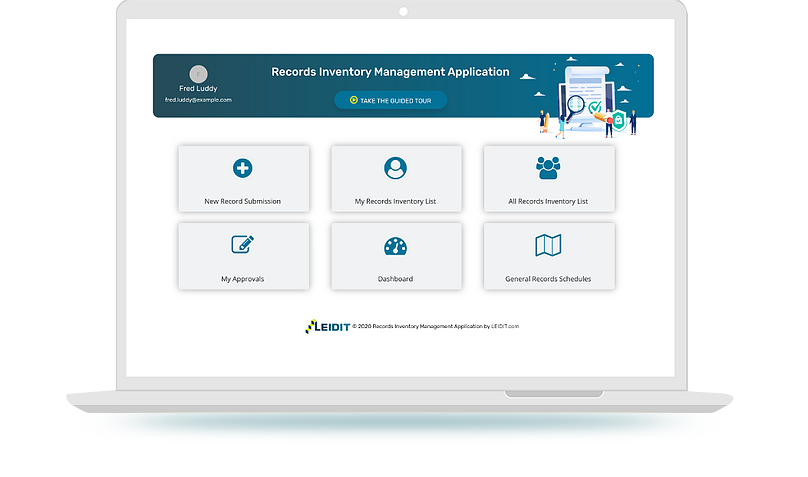Click the plus icon for New Record Submission
808x477 pixels.
click(242, 168)
